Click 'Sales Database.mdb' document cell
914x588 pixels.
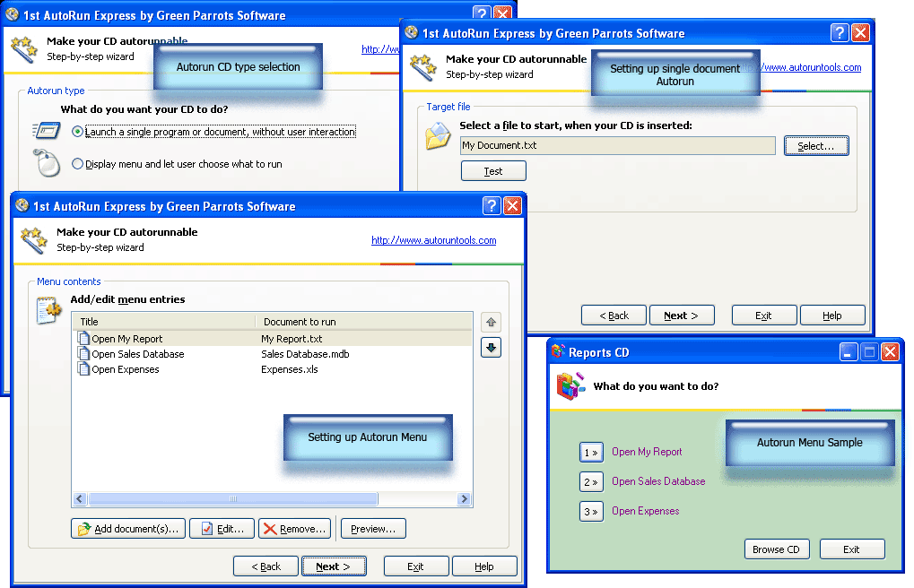click(x=305, y=354)
